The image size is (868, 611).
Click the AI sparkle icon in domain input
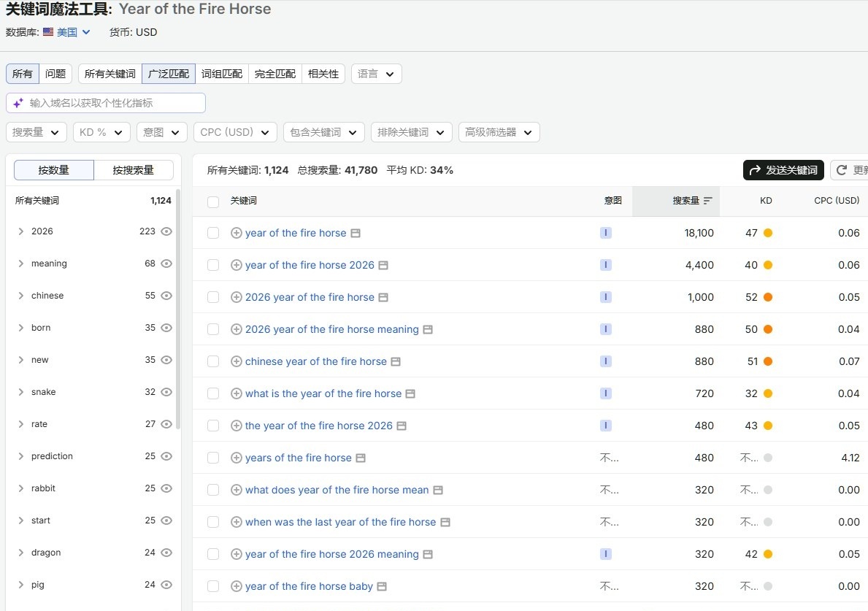pos(18,103)
